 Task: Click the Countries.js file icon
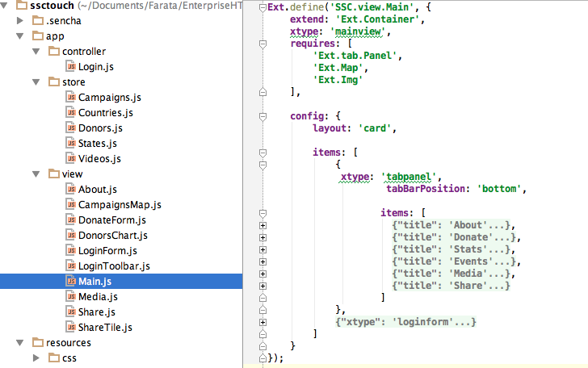(71, 113)
